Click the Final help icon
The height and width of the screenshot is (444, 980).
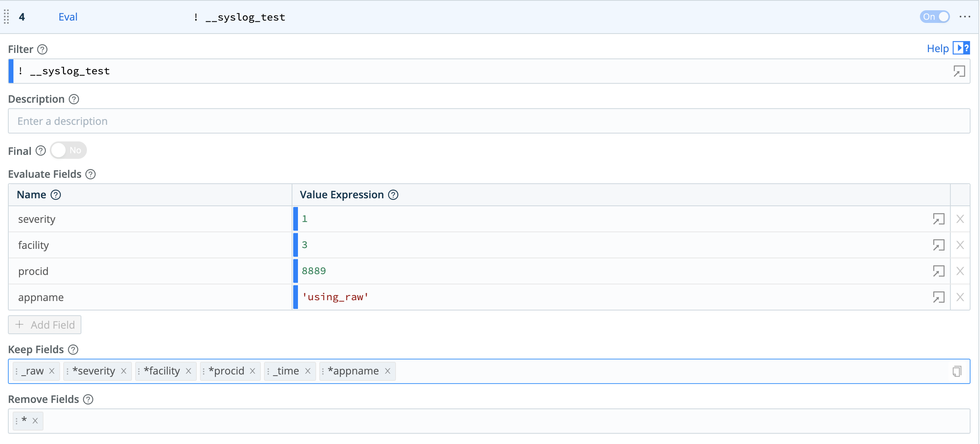[41, 151]
